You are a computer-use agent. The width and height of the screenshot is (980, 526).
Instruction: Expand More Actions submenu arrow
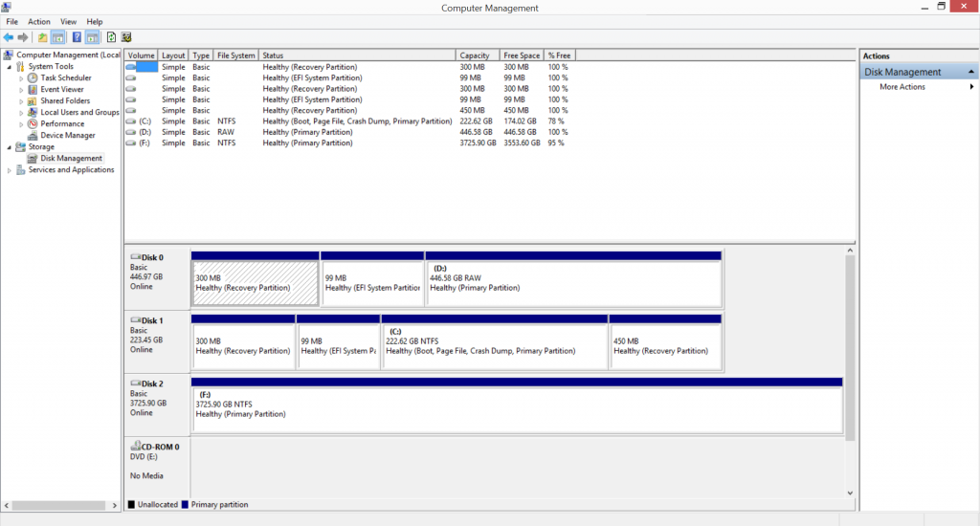(971, 87)
